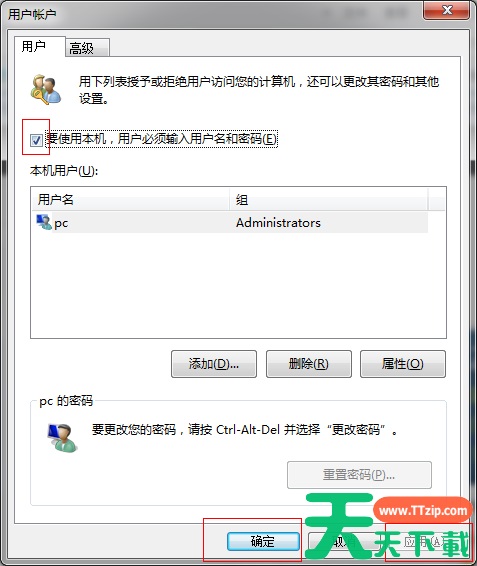Click the 添加(D)... button
This screenshot has height=566, width=477.
[x=214, y=364]
